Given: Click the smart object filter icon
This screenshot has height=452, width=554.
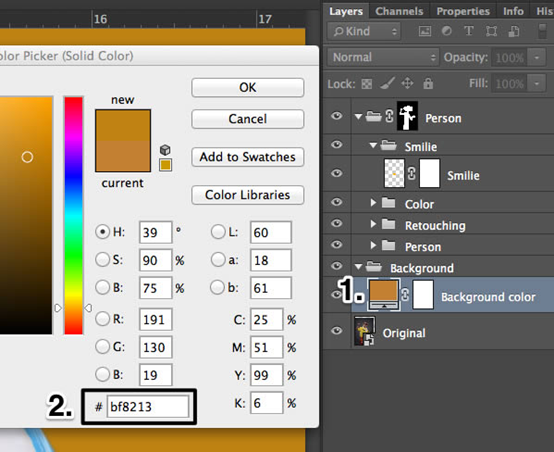Looking at the screenshot, I should coord(514,31).
